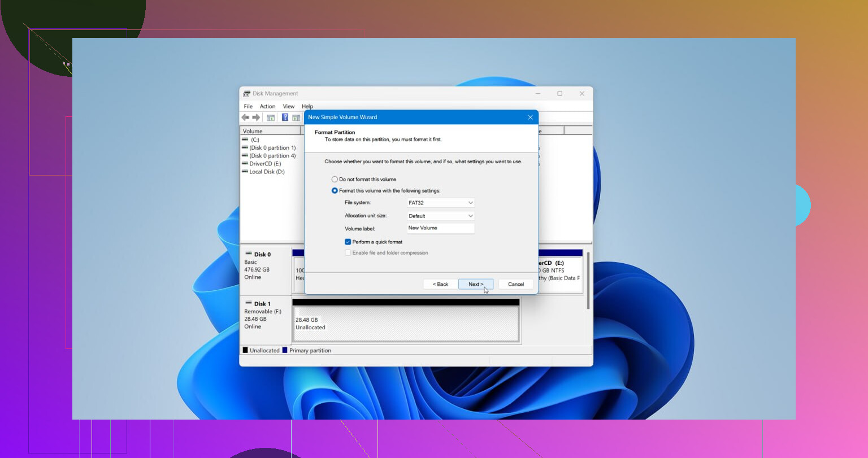The height and width of the screenshot is (458, 868).
Task: Open the Allocation unit size dropdown
Action: [441, 216]
